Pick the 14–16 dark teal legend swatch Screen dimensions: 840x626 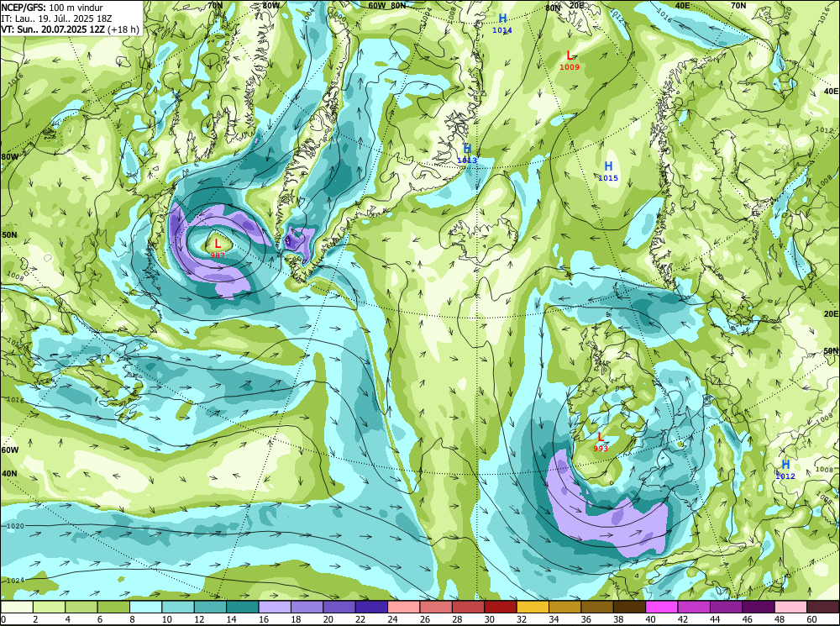(243, 607)
